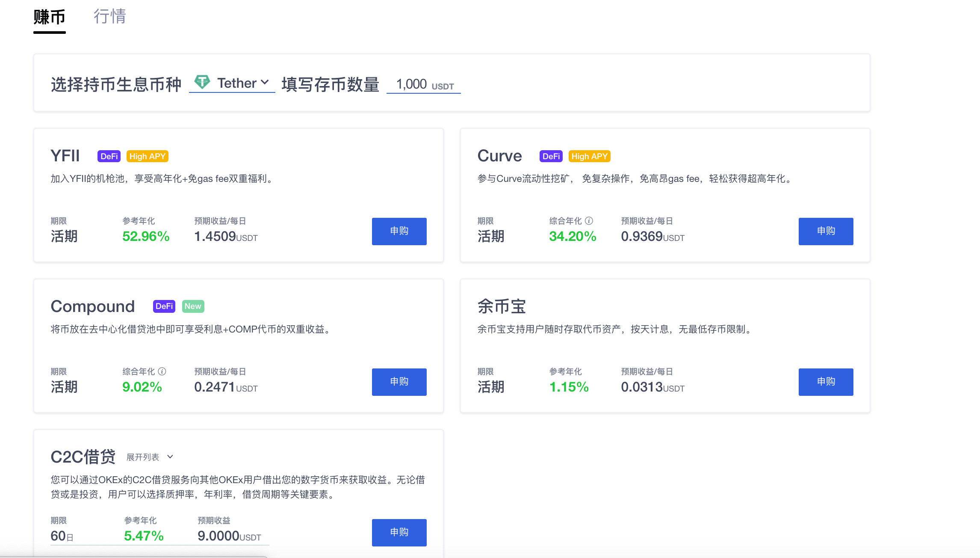
Task: Click the DeFi badge on Compound card
Action: pos(164,306)
